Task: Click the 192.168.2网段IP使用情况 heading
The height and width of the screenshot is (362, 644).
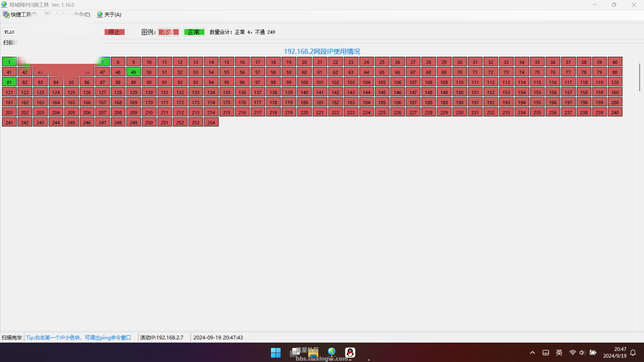Action: pyautogui.click(x=322, y=51)
